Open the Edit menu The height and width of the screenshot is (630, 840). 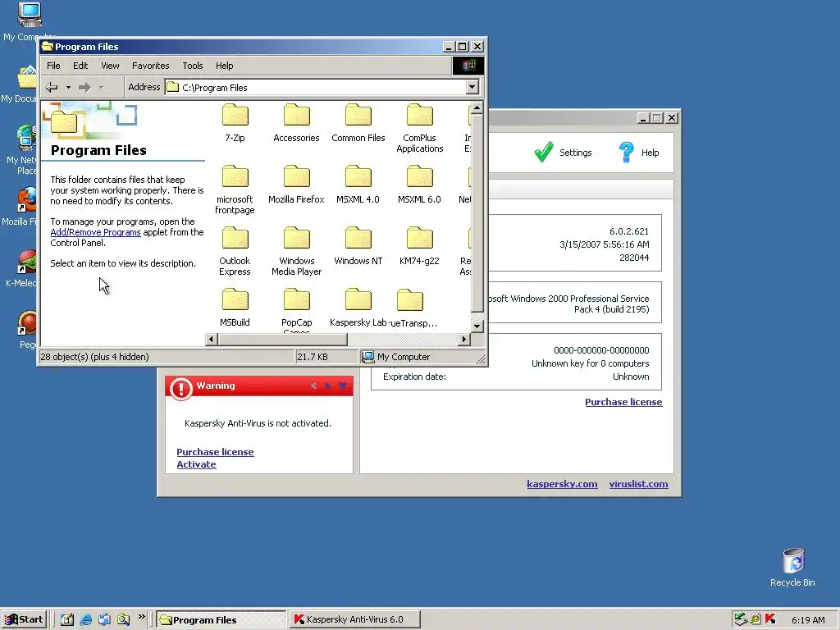click(x=80, y=66)
